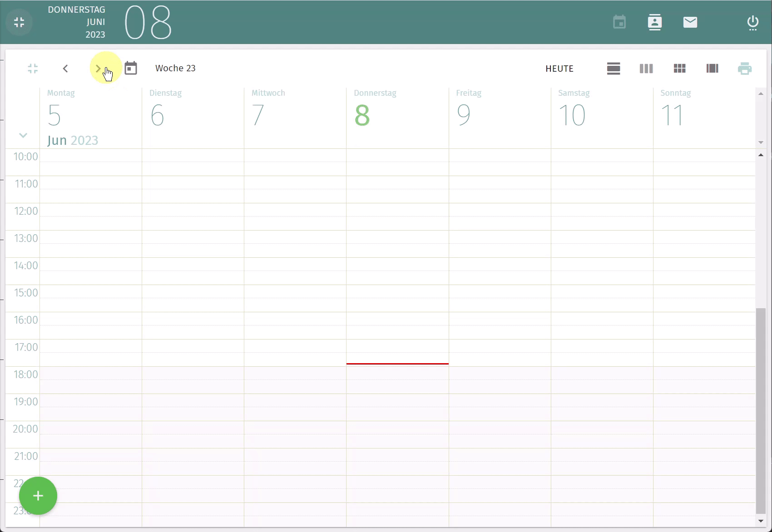Image resolution: width=772 pixels, height=532 pixels.
Task: Click the 12:00 slot on Mittwoch
Action: (x=295, y=217)
